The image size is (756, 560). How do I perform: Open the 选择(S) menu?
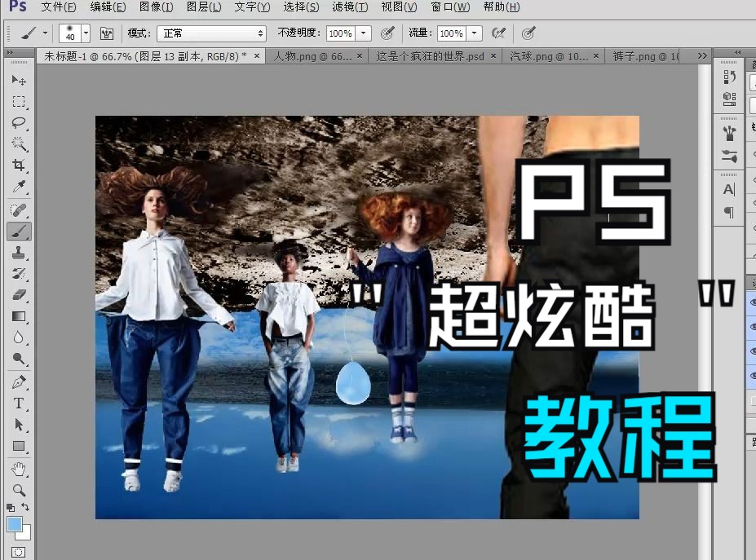tap(301, 7)
